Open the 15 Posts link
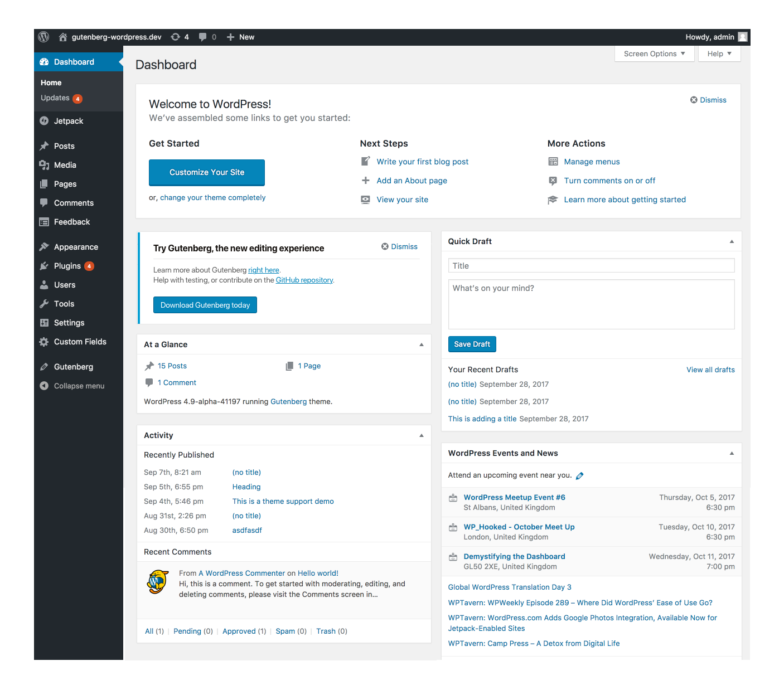 [172, 366]
